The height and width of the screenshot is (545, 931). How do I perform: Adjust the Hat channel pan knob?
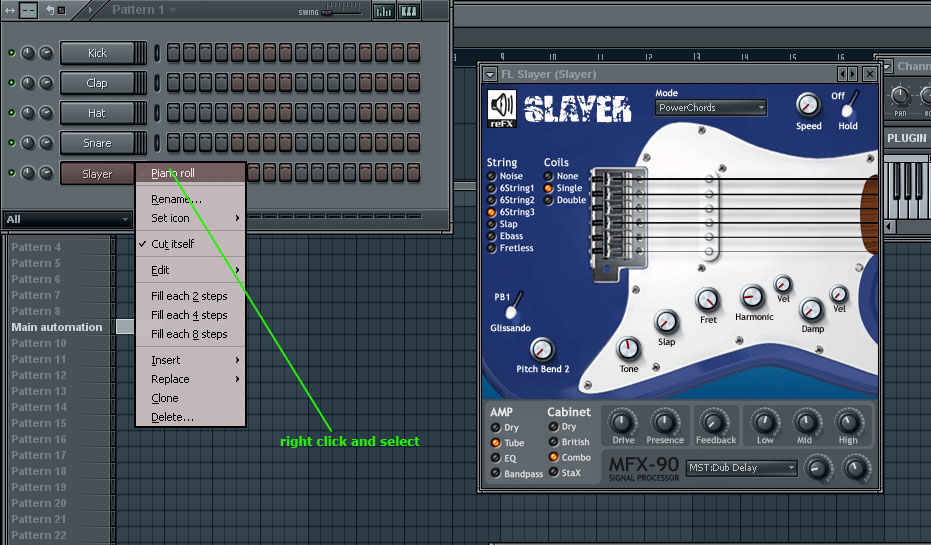click(28, 113)
